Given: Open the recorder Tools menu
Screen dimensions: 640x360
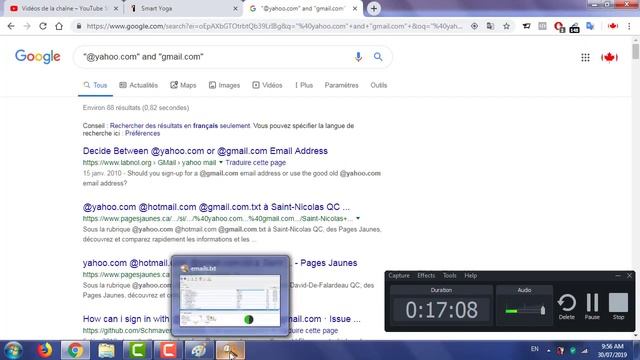Looking at the screenshot, I should tap(449, 276).
